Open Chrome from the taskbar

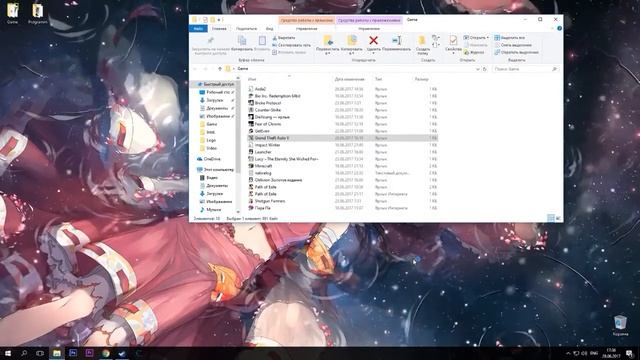click(x=106, y=353)
